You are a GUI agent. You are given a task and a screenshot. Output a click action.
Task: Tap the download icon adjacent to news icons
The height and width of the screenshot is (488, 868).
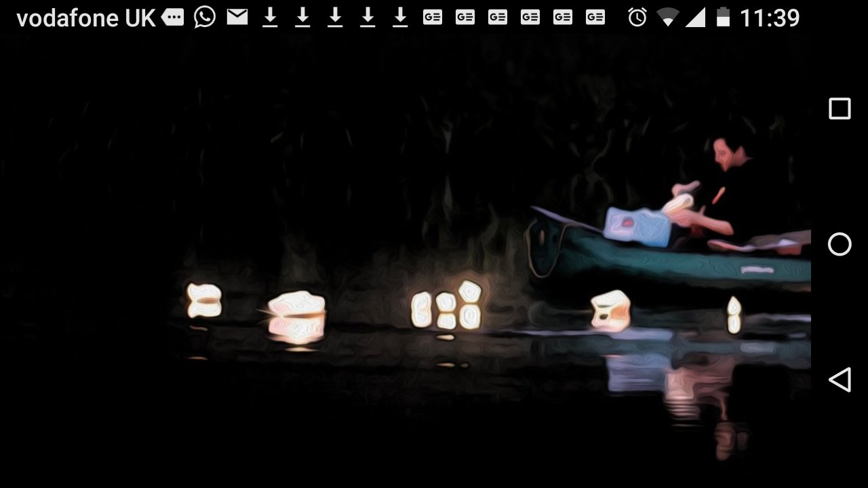[x=400, y=18]
